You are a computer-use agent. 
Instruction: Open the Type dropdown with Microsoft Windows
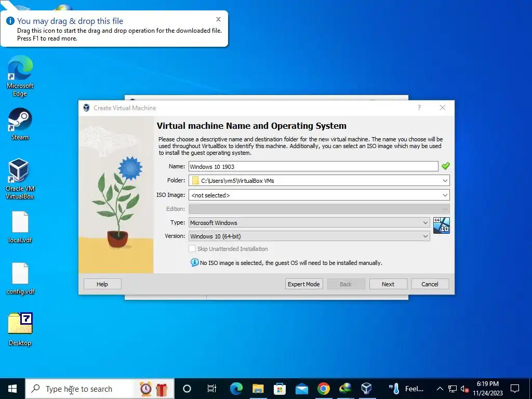(x=309, y=222)
